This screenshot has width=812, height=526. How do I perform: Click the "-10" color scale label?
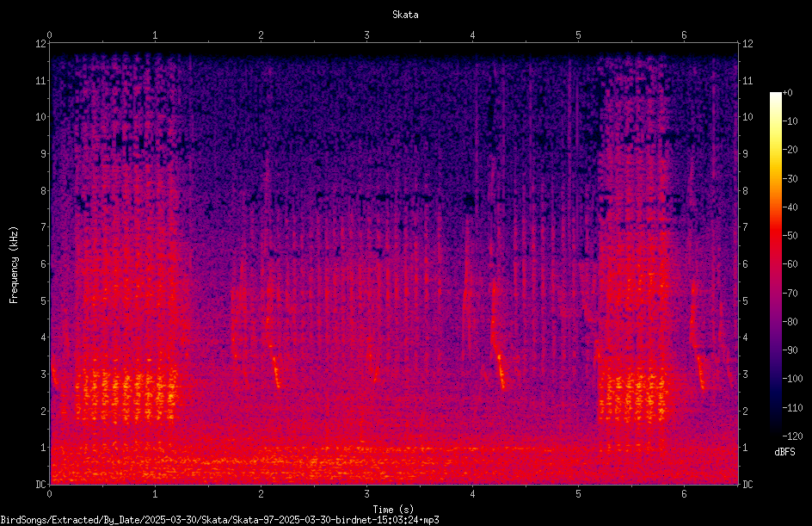click(790, 121)
